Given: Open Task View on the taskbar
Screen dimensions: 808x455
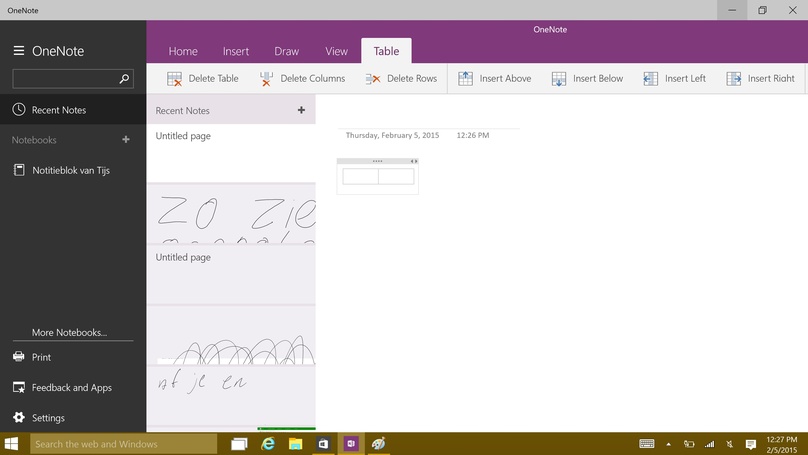Looking at the screenshot, I should pos(239,444).
